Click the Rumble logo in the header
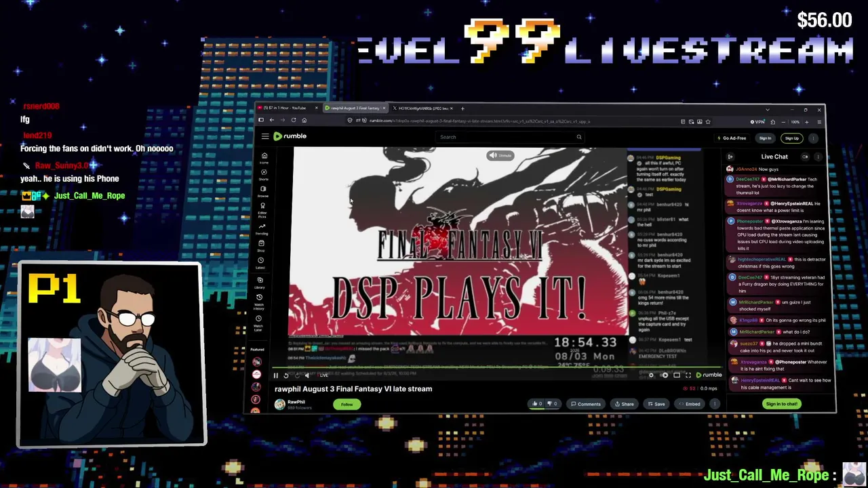The image size is (868, 488). click(290, 136)
